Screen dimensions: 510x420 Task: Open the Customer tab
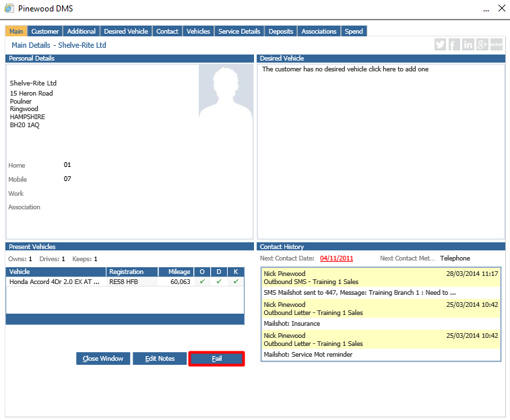45,31
